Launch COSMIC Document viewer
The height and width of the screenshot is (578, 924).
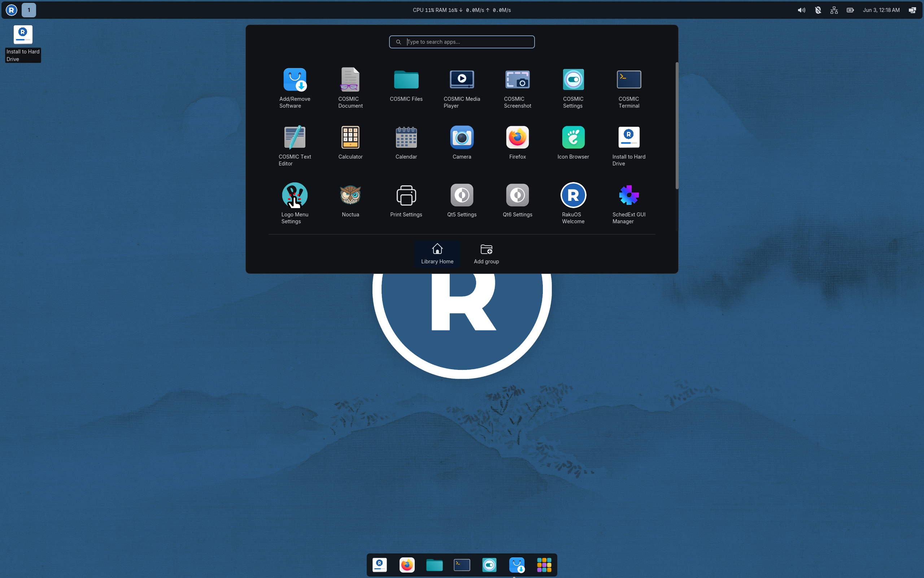350,88
